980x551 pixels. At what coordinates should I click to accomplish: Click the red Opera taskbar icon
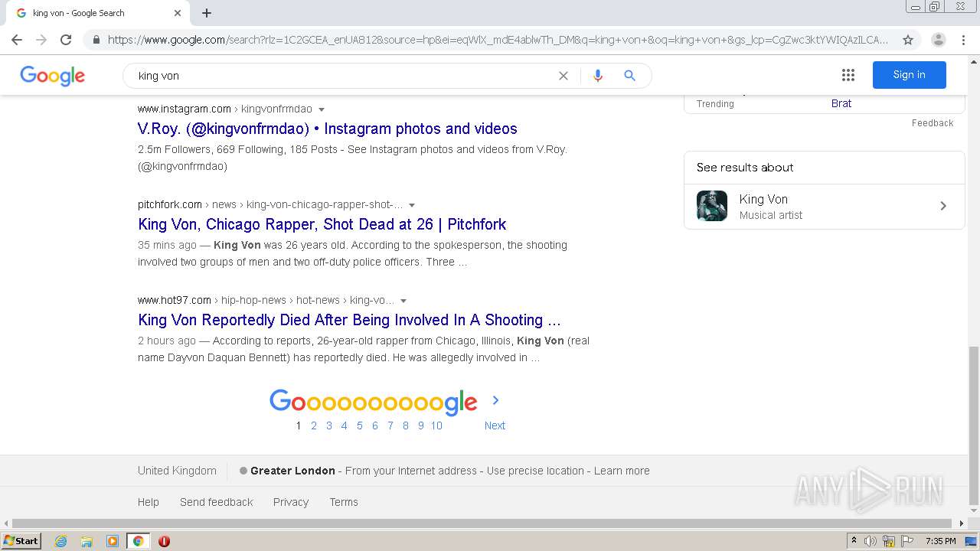(164, 541)
